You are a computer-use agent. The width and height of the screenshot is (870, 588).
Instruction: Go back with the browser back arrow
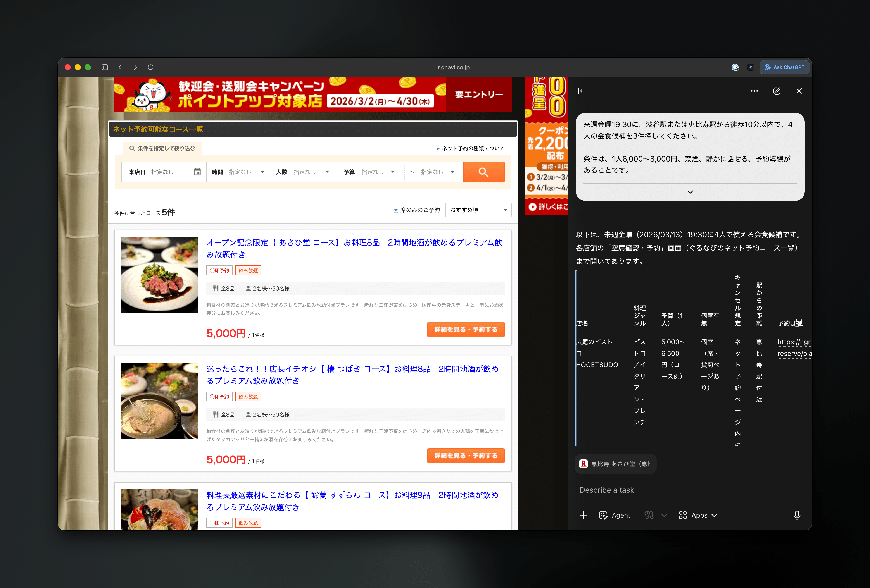(x=120, y=67)
